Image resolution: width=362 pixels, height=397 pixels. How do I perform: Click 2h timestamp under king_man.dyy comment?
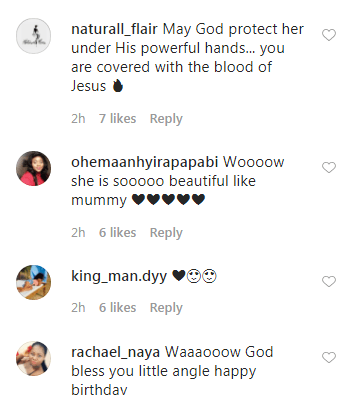point(78,308)
